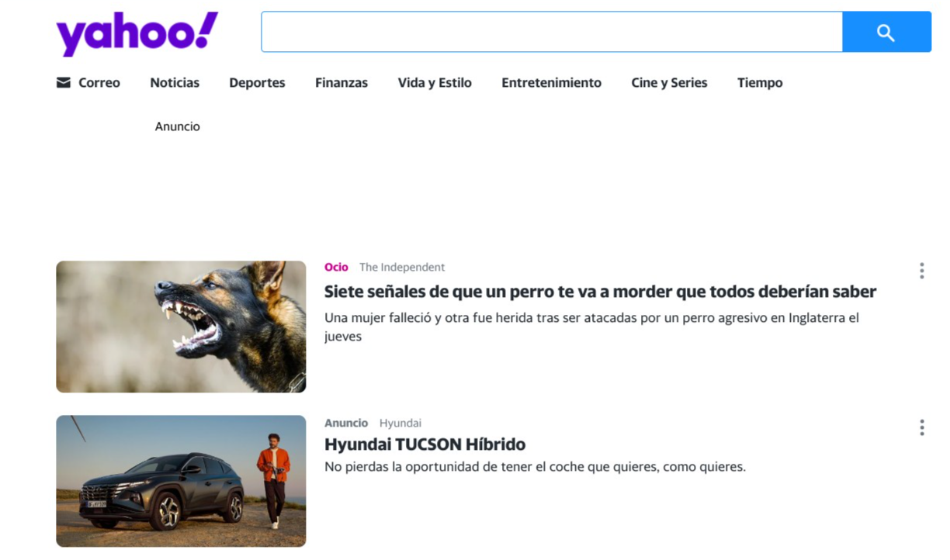Open options menu for Hyundai ad

click(x=921, y=427)
